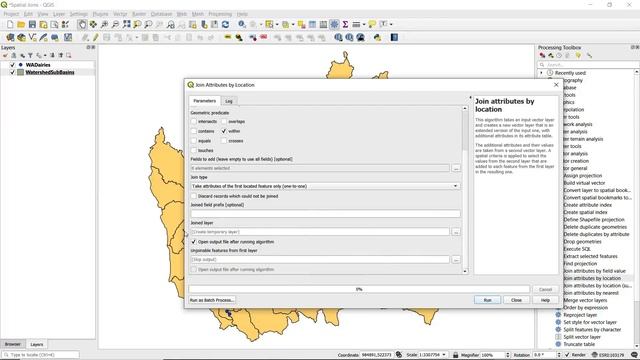Open the text annotation tool dropdown arrow
The width and height of the screenshot is (640, 360).
(x=391, y=24)
